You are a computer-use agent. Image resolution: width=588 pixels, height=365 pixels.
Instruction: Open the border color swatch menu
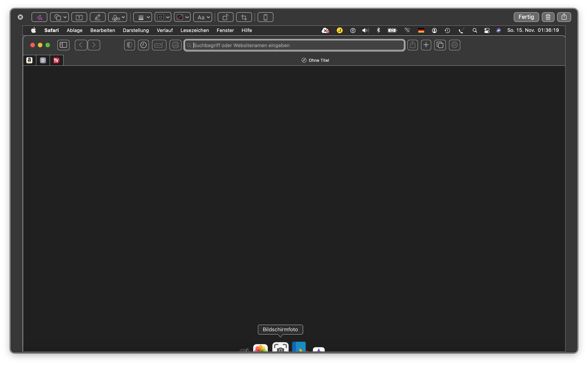click(x=163, y=17)
